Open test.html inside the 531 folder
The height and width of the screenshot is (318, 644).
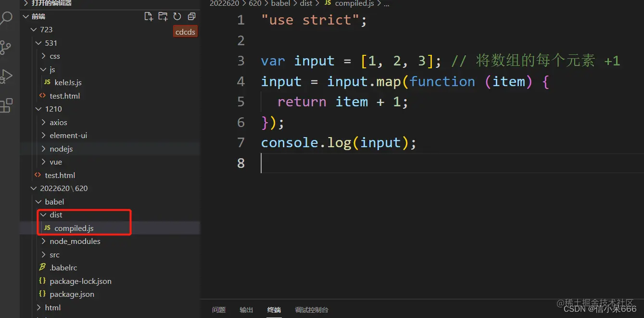pos(64,96)
